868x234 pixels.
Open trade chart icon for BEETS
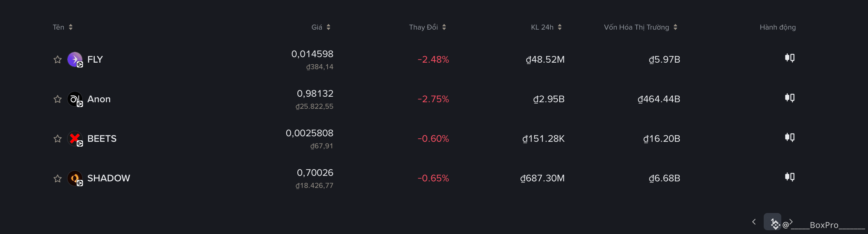point(790,137)
